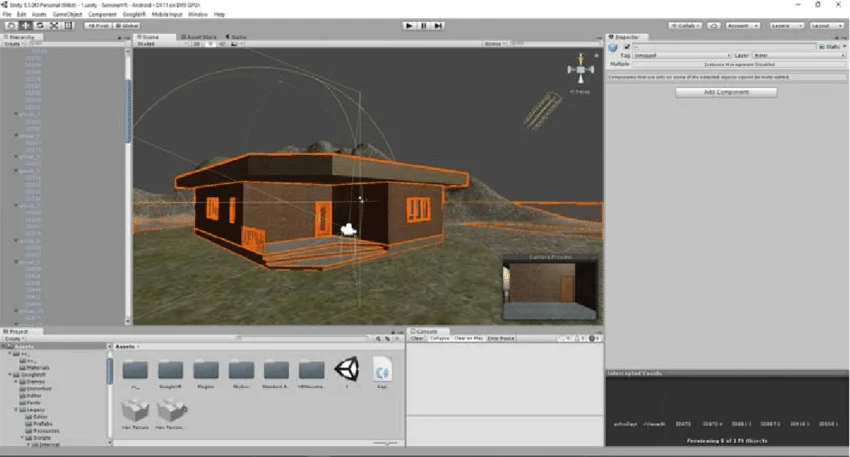Toggle 2D view mode in Scene

[x=197, y=43]
